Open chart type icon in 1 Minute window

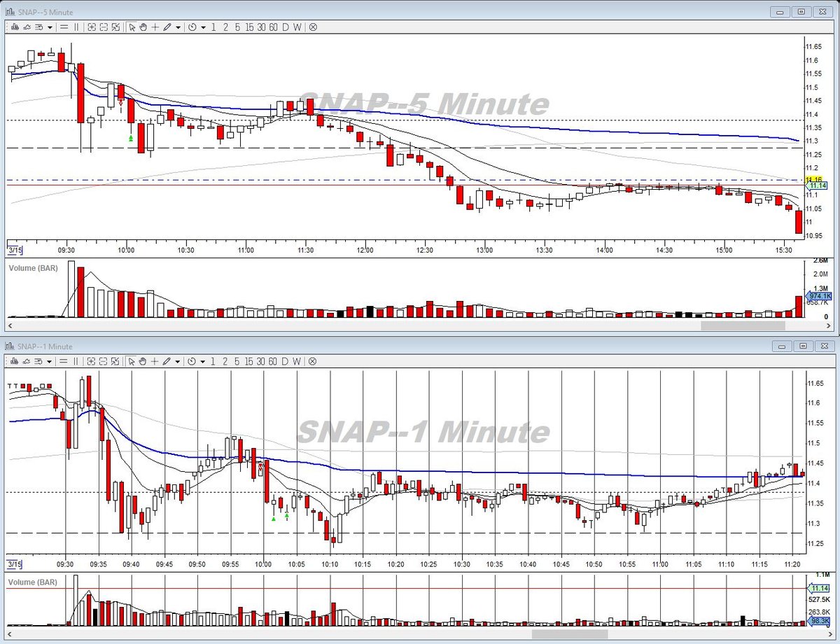point(15,361)
